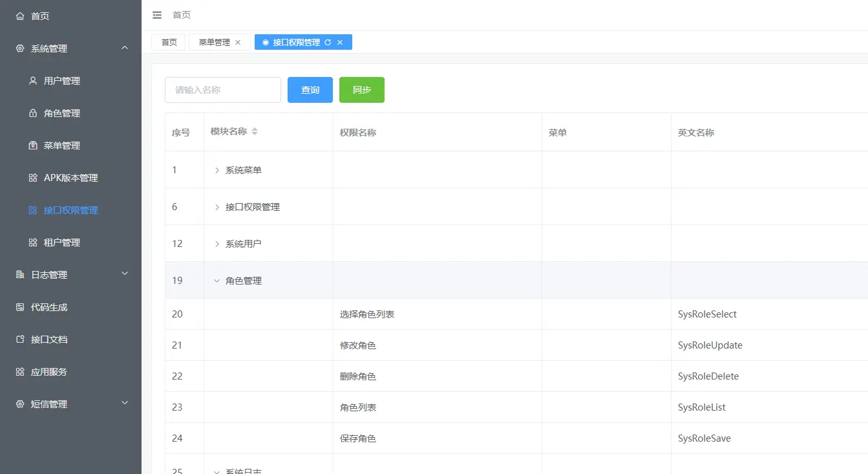Open the 日志管理 section icon
The width and height of the screenshot is (868, 474).
pos(21,274)
